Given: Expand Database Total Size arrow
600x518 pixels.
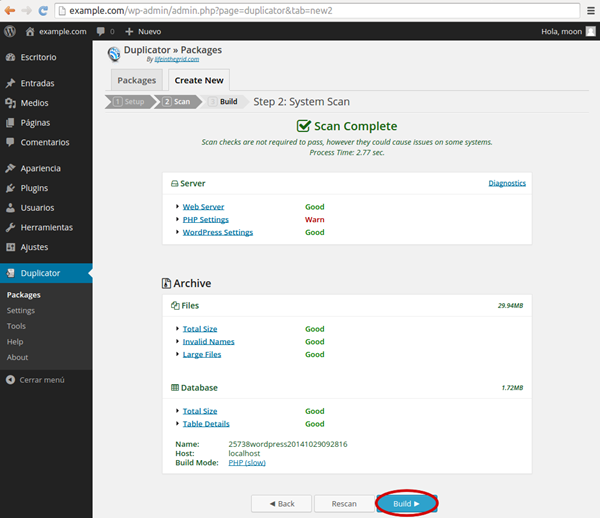Looking at the screenshot, I should coord(177,411).
